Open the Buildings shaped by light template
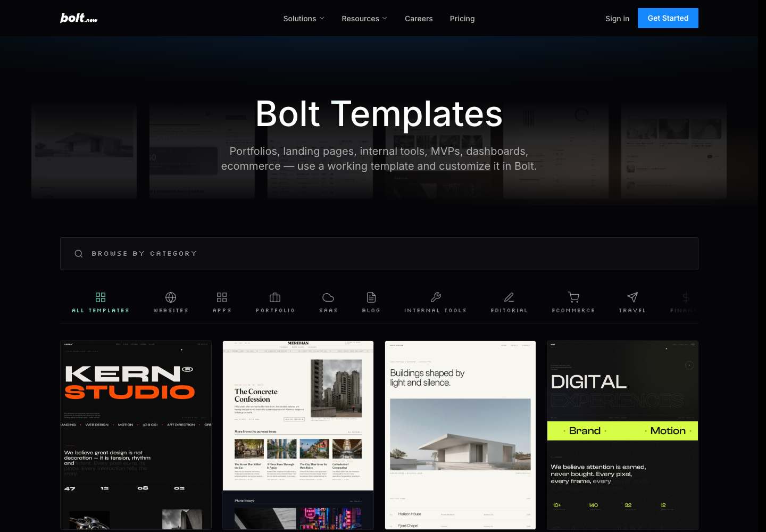 [x=460, y=435]
